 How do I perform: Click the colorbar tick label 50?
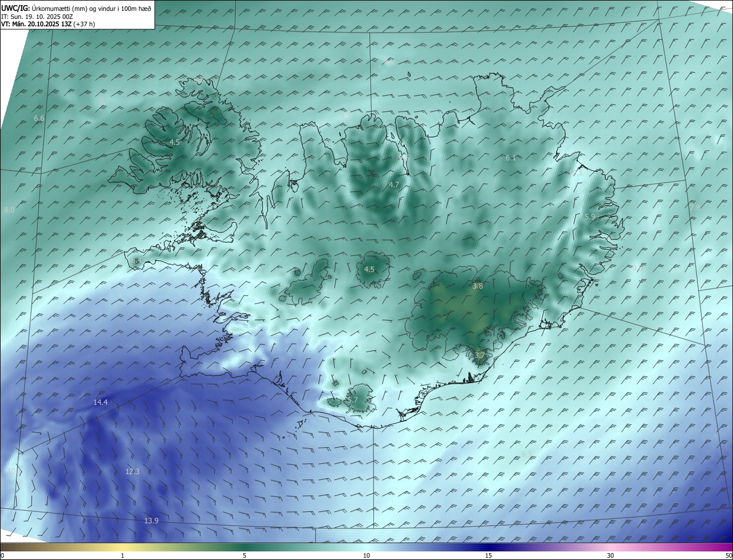point(728,555)
